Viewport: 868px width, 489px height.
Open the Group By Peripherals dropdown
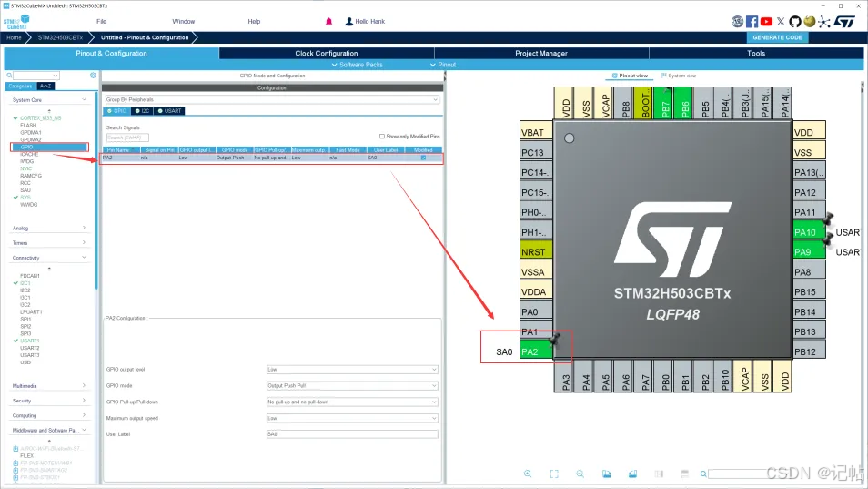[271, 99]
